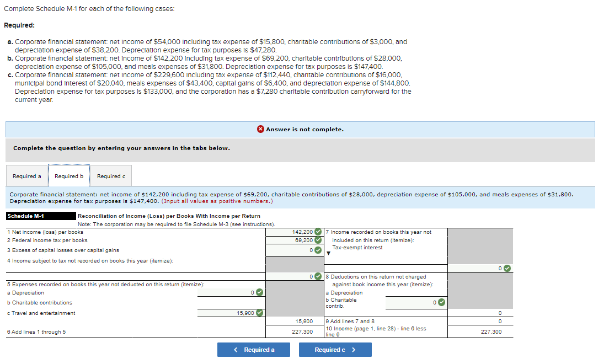Click checkmark next to line 5a Depreciation
The image size is (609, 364).
259,293
